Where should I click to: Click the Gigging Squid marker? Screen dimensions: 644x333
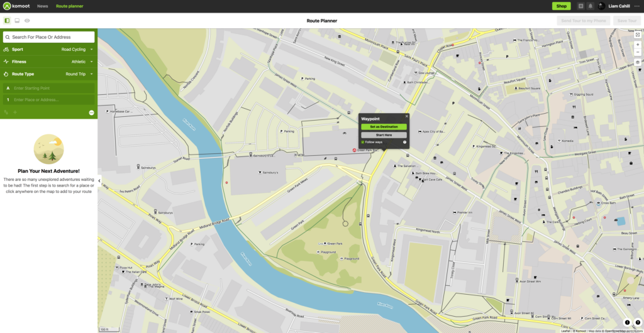click(x=571, y=94)
